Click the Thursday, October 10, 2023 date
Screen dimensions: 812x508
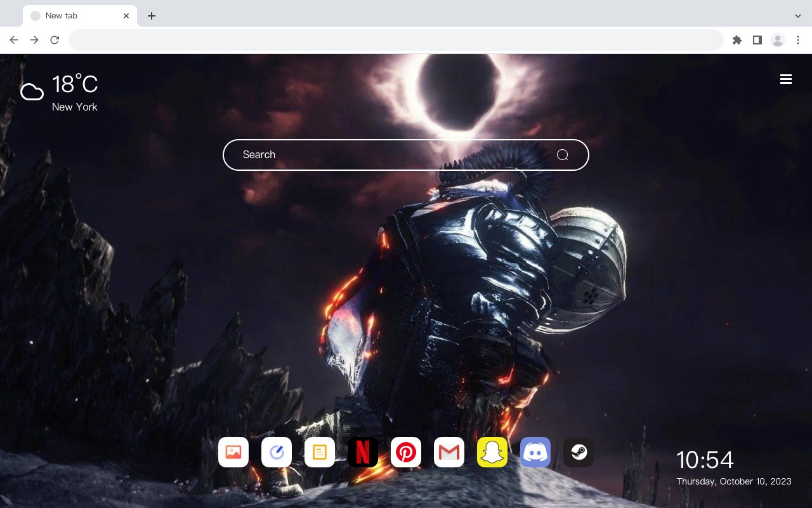pyautogui.click(x=734, y=482)
